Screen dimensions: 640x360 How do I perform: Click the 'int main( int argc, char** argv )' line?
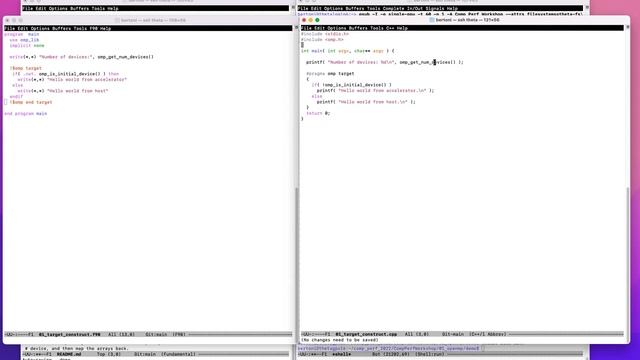coord(348,51)
